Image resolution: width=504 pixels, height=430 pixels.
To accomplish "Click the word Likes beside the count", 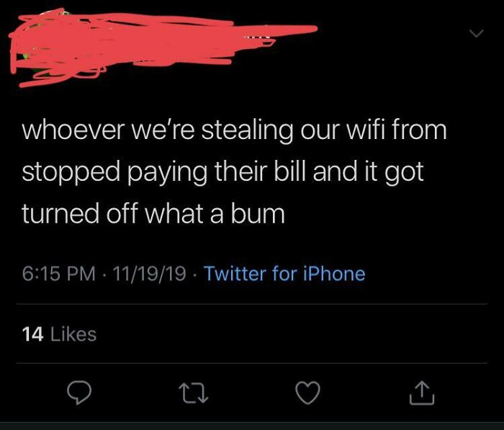I will (73, 334).
